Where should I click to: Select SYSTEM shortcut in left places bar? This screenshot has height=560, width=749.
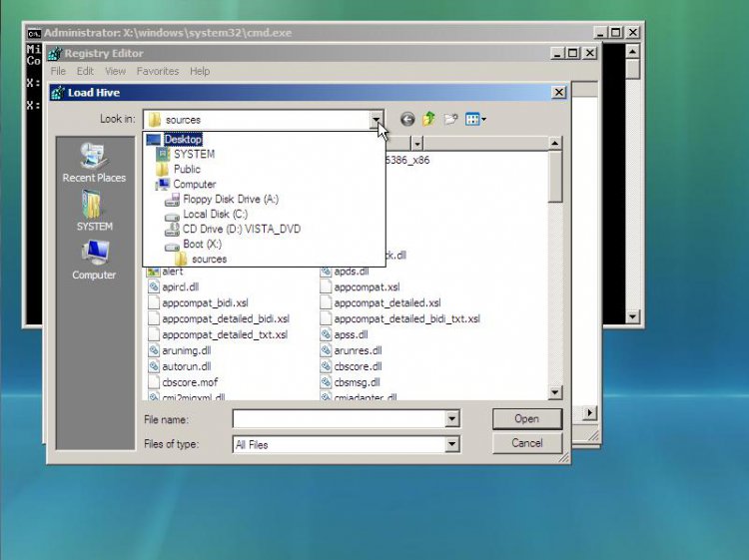click(x=94, y=212)
